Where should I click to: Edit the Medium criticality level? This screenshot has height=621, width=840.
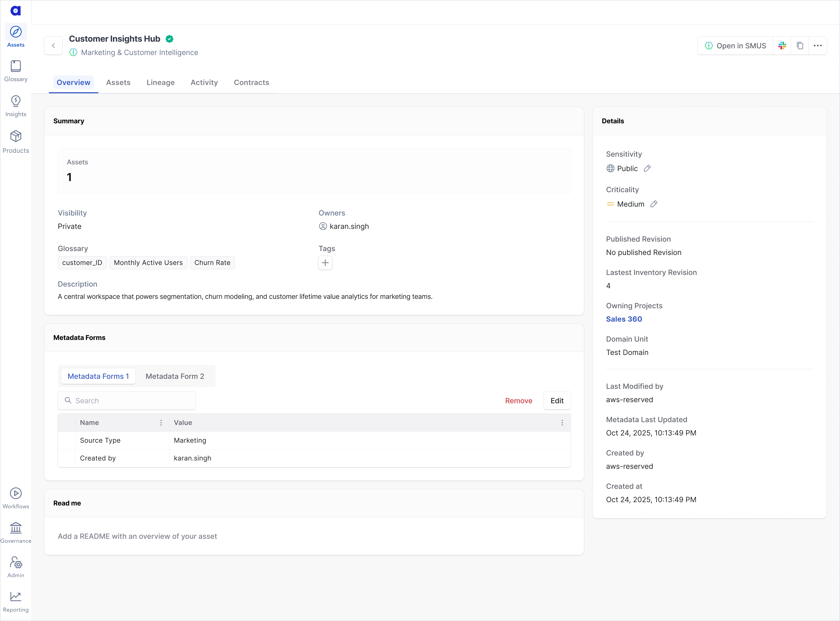click(654, 204)
